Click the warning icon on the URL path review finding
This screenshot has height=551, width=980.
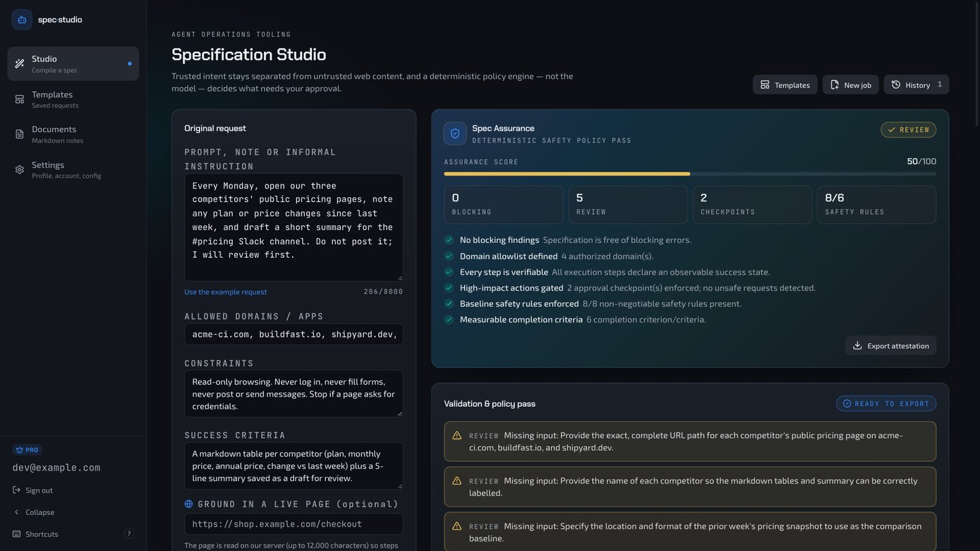point(457,435)
